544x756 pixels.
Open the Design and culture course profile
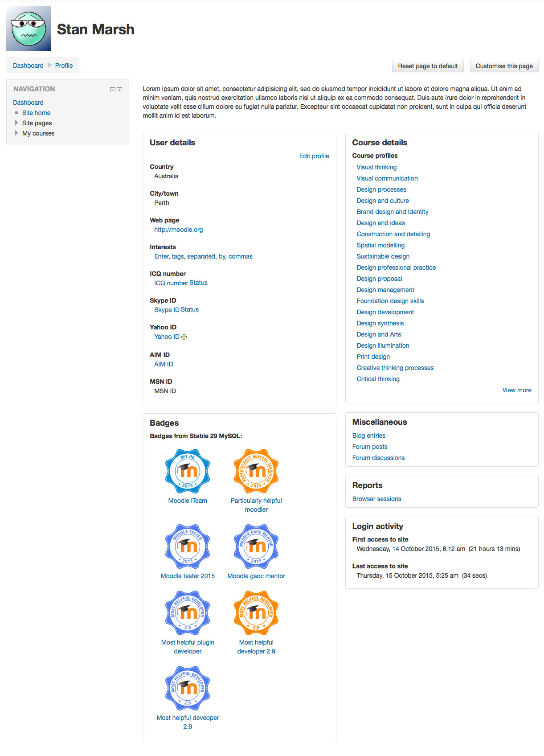(383, 201)
